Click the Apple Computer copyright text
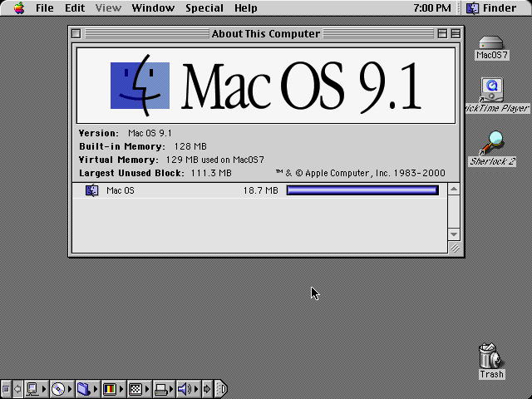This screenshot has width=532, height=399. tap(360, 173)
